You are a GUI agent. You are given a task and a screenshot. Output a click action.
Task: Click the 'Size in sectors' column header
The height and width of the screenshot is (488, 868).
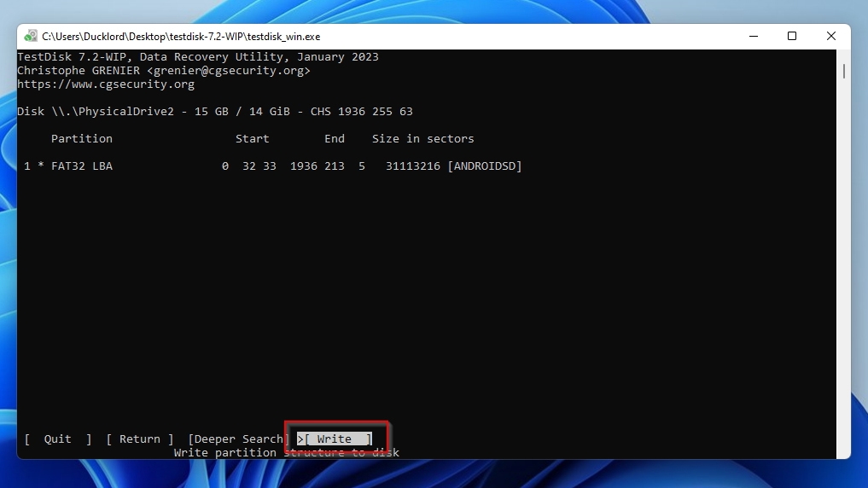(423, 138)
